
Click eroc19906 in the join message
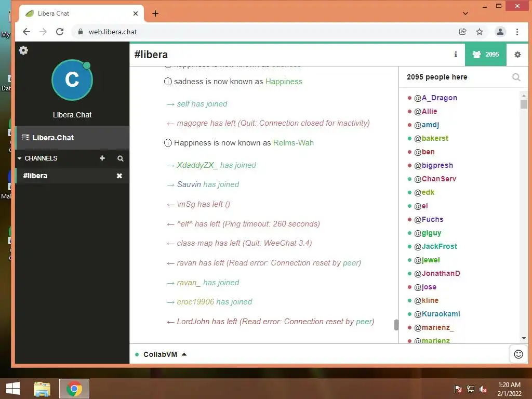tap(195, 302)
